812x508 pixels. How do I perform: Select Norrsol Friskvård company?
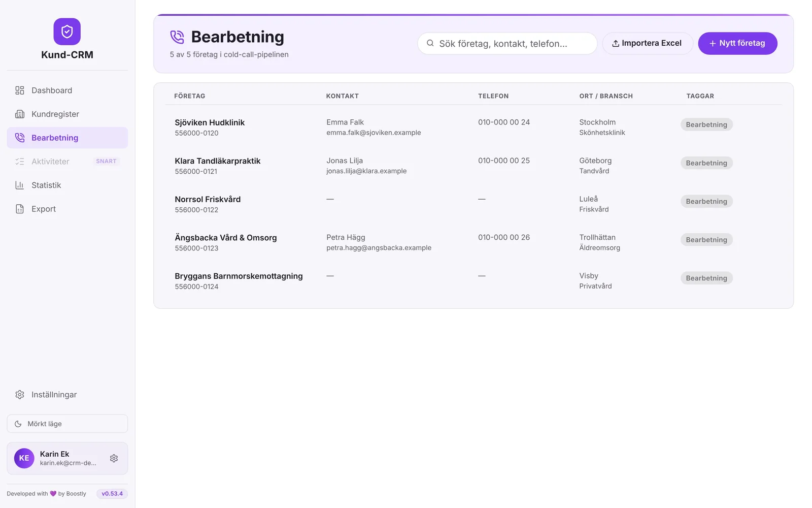(473, 204)
